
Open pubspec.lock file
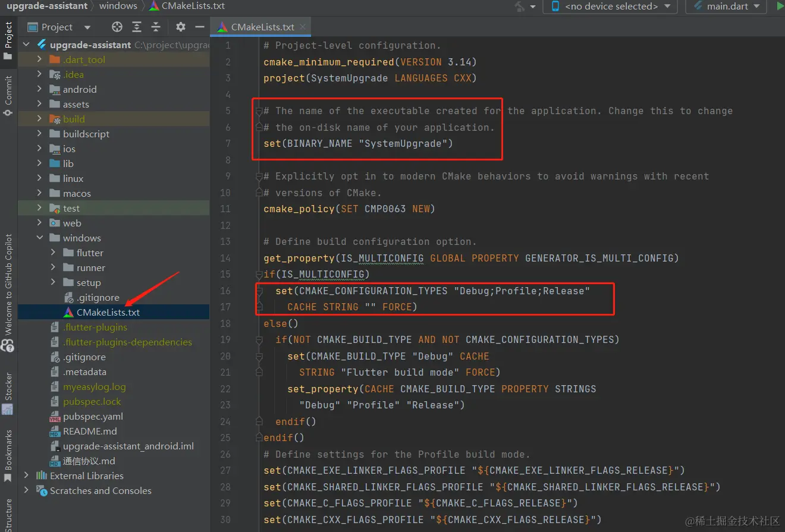pos(92,401)
